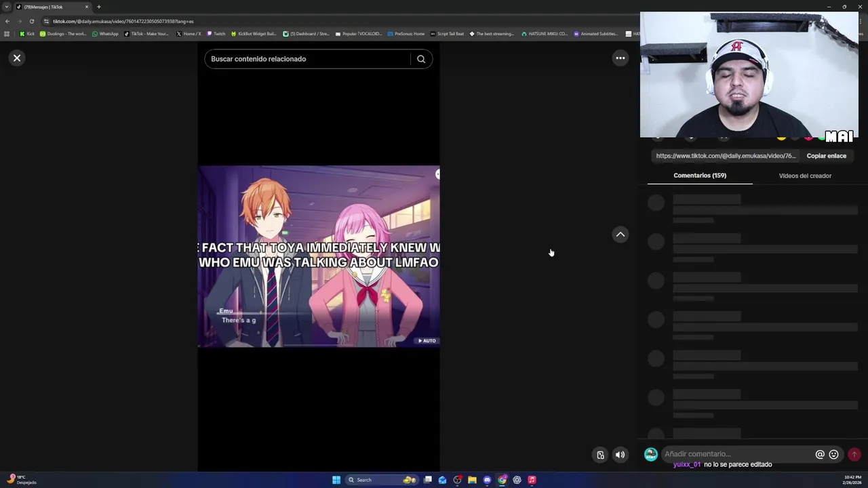The image size is (868, 488).
Task: Open the 'Dashboard / Stre...' bookmark
Action: [x=306, y=33]
